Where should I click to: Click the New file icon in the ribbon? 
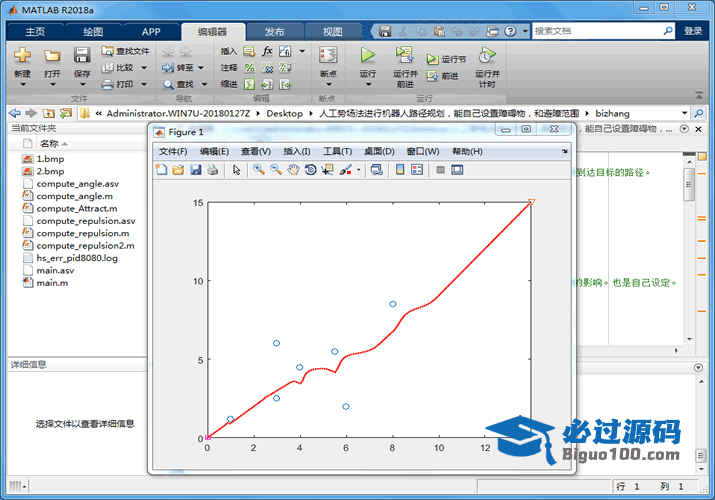tap(22, 55)
